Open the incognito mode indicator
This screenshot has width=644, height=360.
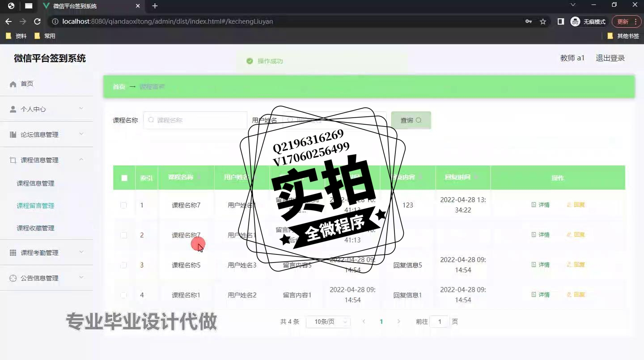coord(588,21)
